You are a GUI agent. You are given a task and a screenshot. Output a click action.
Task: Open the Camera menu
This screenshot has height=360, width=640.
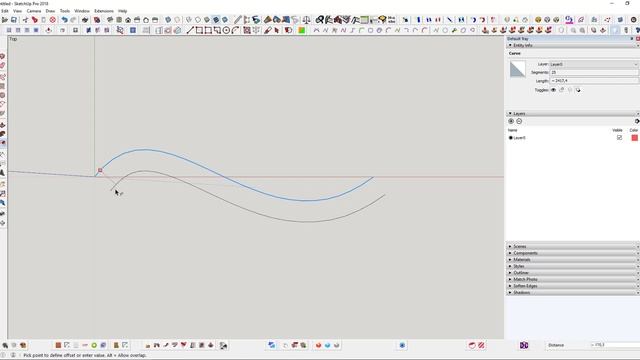coord(34,11)
